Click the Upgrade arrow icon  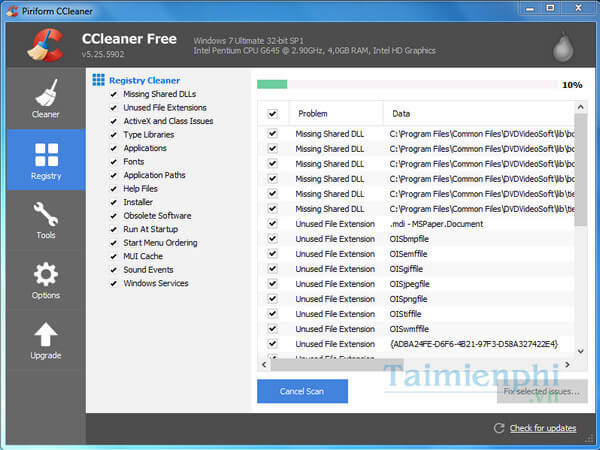[x=46, y=334]
